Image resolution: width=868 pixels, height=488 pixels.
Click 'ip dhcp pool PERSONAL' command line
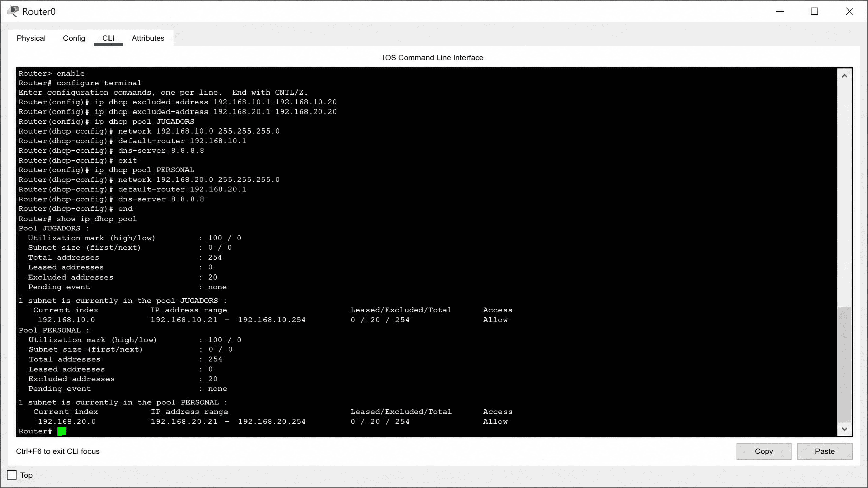pyautogui.click(x=106, y=170)
